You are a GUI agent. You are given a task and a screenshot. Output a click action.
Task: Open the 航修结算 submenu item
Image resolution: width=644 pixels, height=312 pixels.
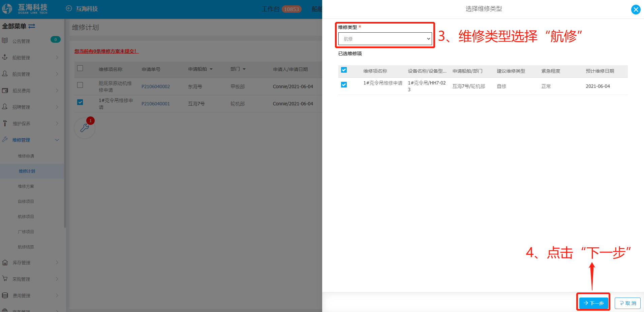point(26,247)
